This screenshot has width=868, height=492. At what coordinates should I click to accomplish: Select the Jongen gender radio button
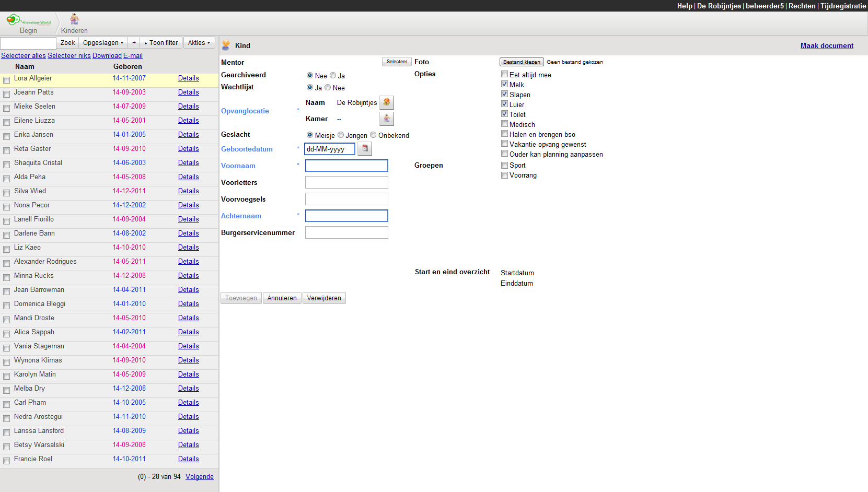click(x=341, y=135)
